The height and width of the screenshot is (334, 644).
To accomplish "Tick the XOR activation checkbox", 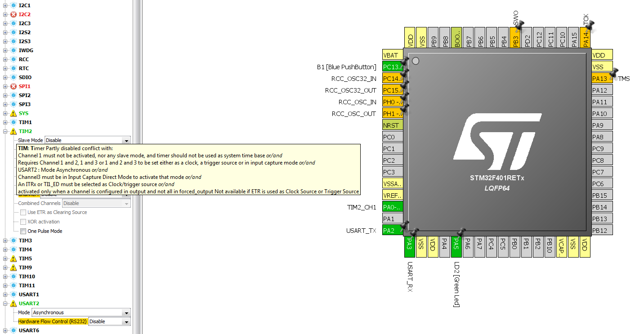I will pos(23,222).
